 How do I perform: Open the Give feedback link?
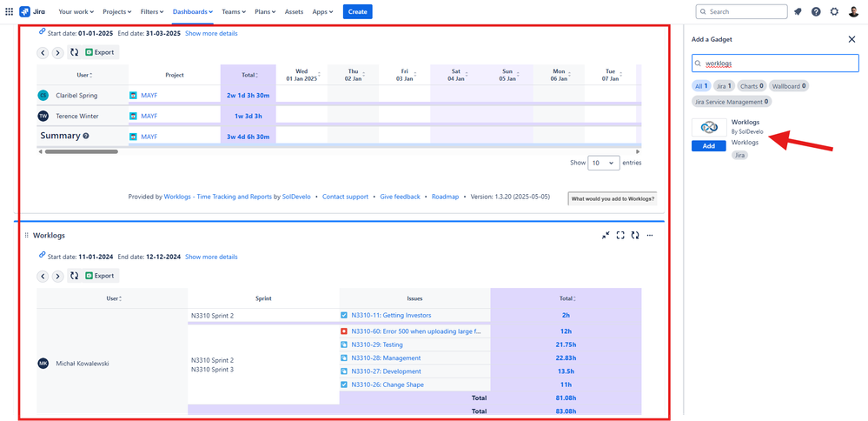[400, 196]
